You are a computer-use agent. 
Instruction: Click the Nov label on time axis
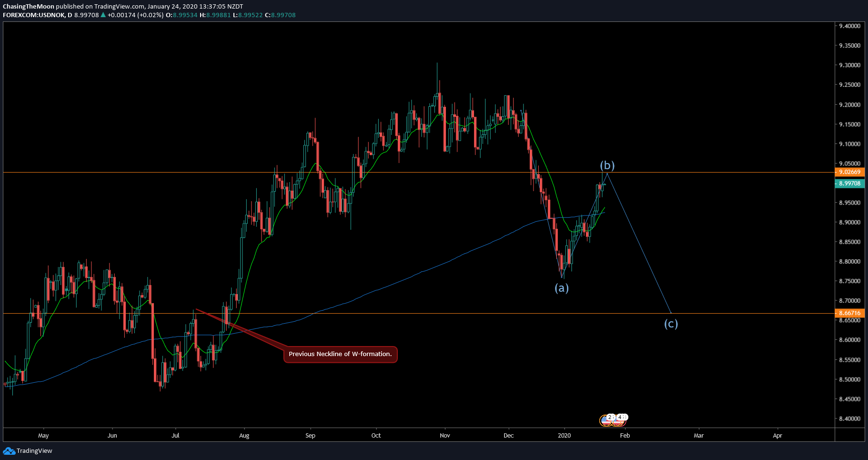(444, 435)
